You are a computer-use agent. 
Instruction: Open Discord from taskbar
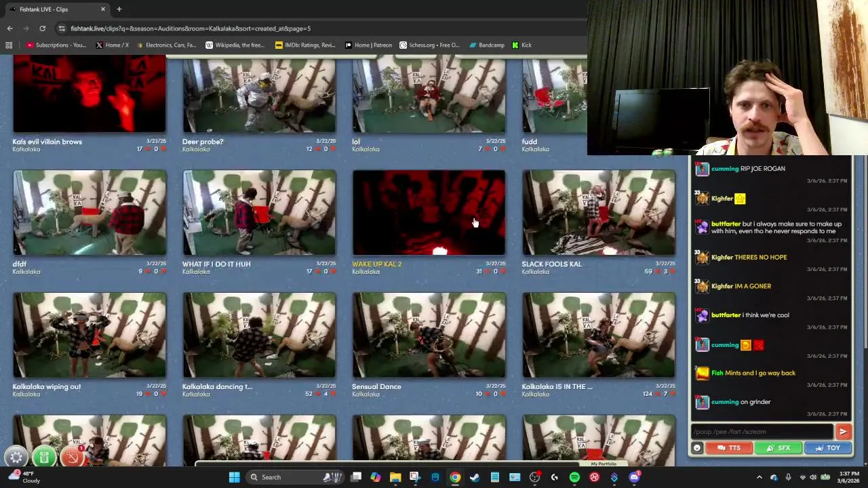[634, 477]
